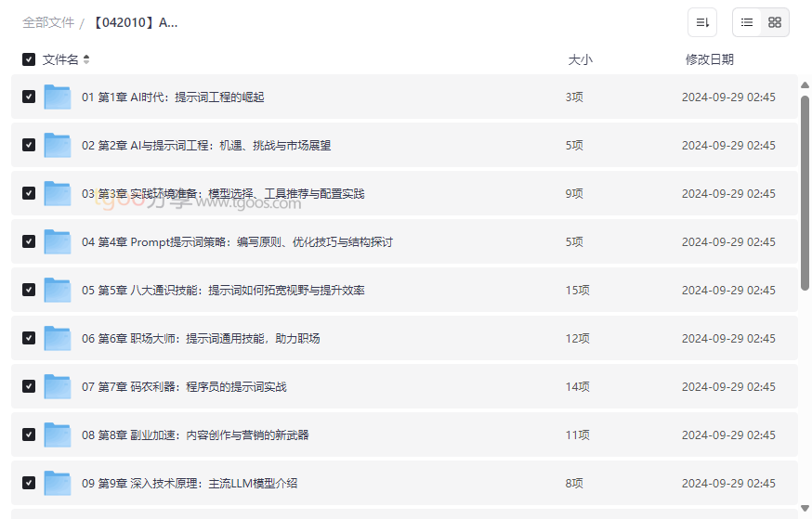The image size is (812, 519).
Task: Click the folder icon for 01 第1章
Action: coord(58,97)
